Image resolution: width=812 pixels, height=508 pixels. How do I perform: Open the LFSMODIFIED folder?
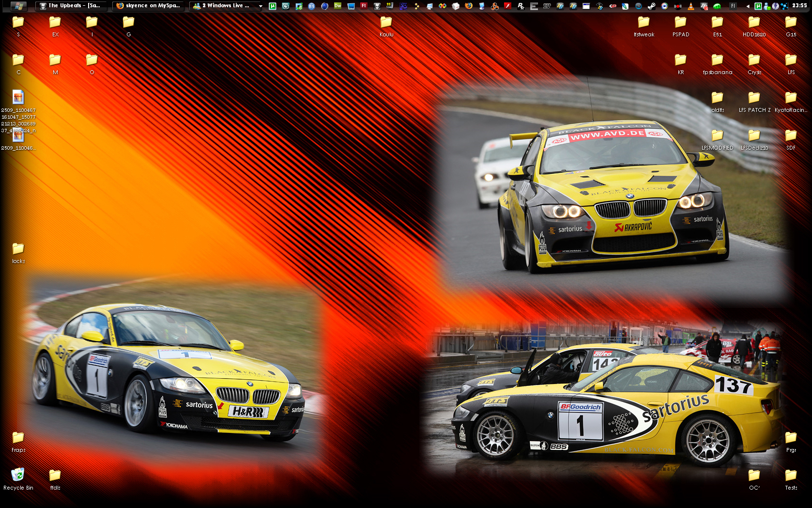tap(718, 139)
